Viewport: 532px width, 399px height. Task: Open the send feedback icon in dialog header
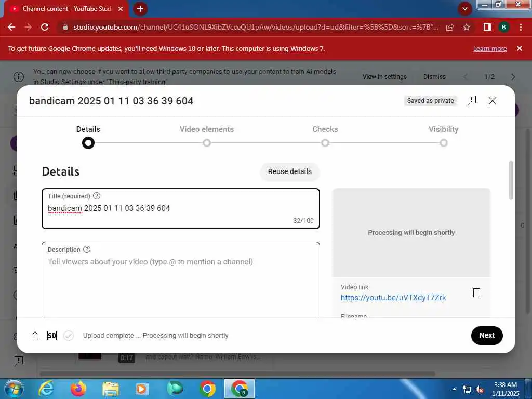(x=472, y=100)
